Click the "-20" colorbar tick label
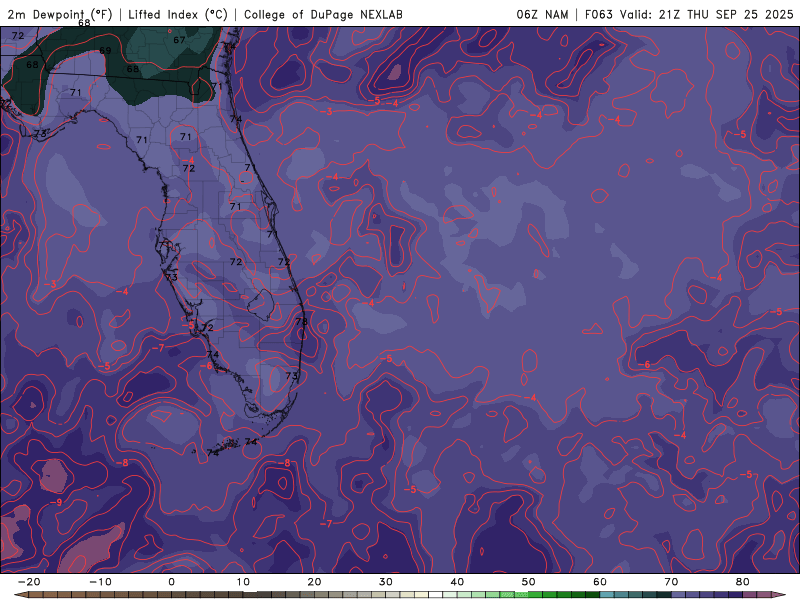The width and height of the screenshot is (800, 600). pos(29,582)
